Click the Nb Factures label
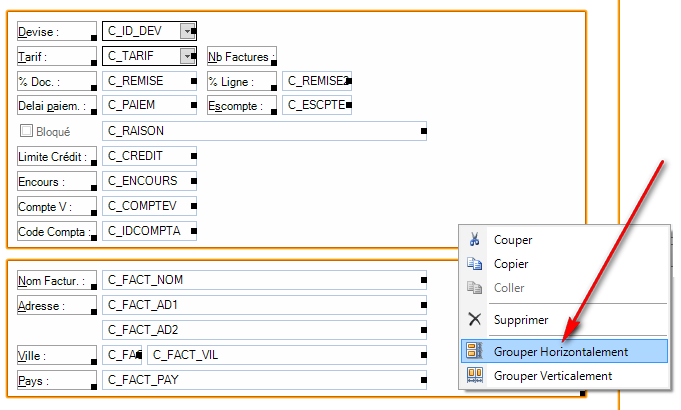 240,57
